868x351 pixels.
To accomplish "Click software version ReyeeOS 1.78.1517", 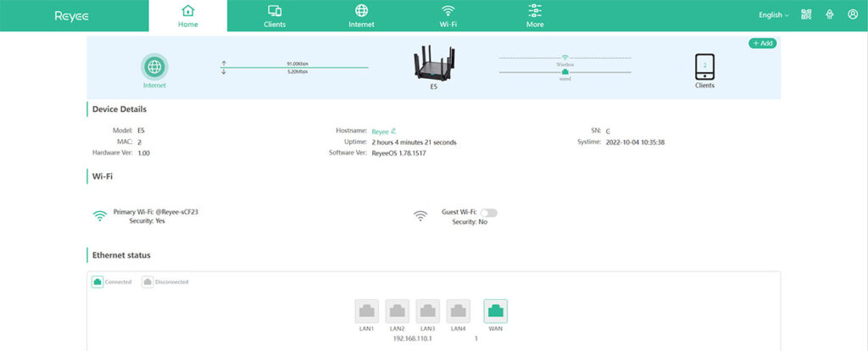I will [398, 153].
